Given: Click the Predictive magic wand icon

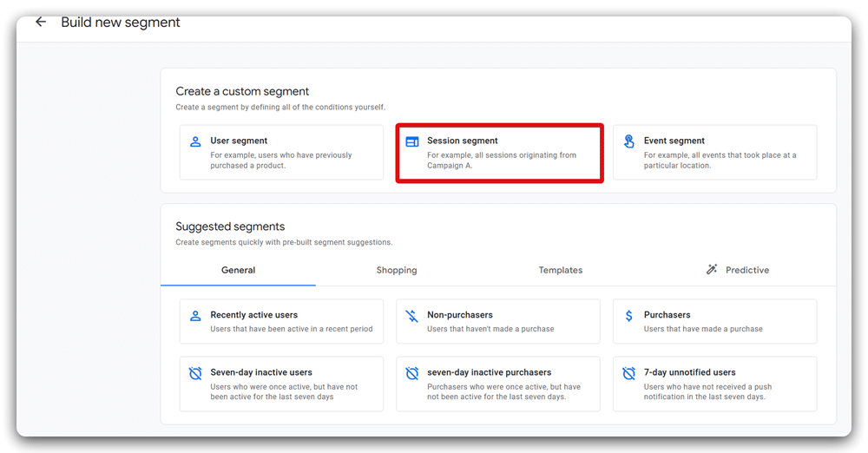Looking at the screenshot, I should [712, 269].
